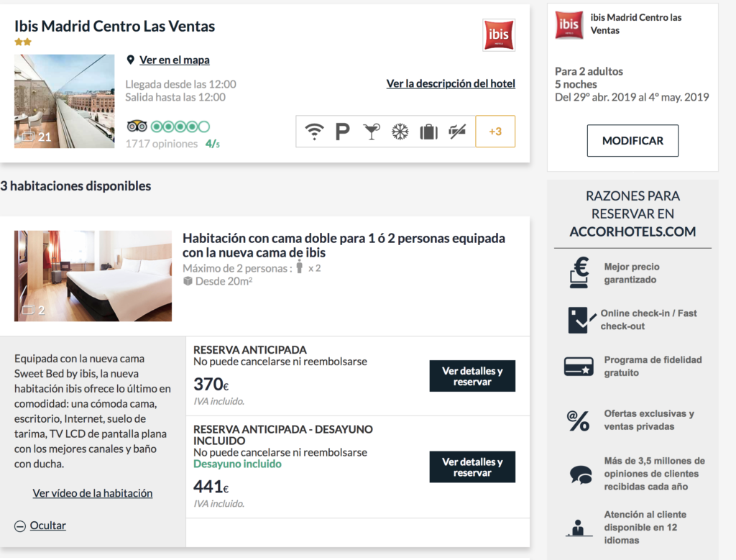Click the person occupancy icon
Screen dimensions: 736x560
tap(300, 267)
